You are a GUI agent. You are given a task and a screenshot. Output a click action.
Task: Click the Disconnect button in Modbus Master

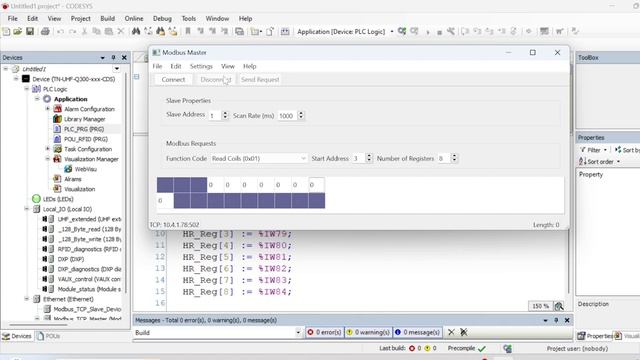coord(216,80)
